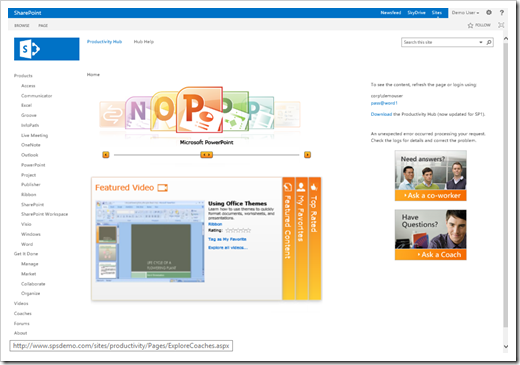520x365 pixels.
Task: Go to SkyDrive in top bar
Action: click(416, 13)
